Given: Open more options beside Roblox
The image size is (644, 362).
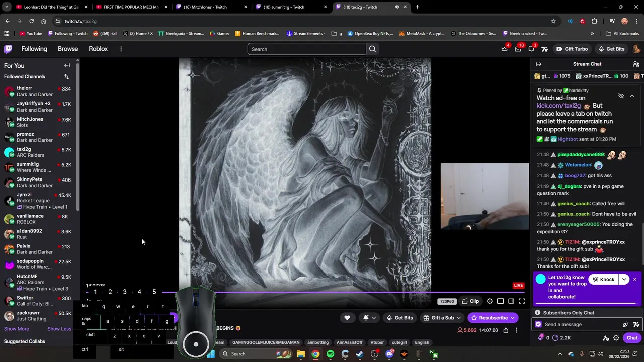Looking at the screenshot, I should point(121,49).
